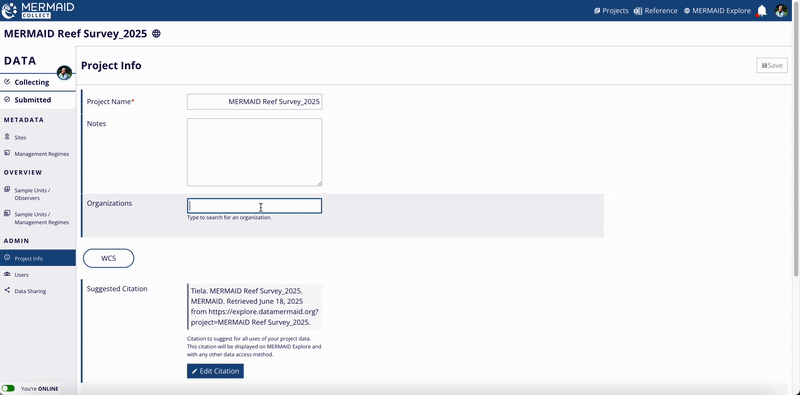Click inside the Notes textarea
The width and height of the screenshot is (800, 395).
(254, 152)
